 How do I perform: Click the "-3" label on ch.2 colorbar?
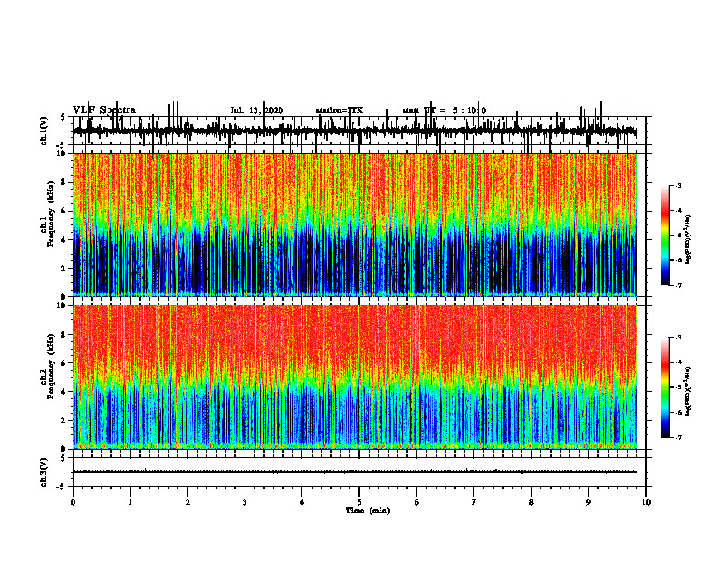pos(678,338)
